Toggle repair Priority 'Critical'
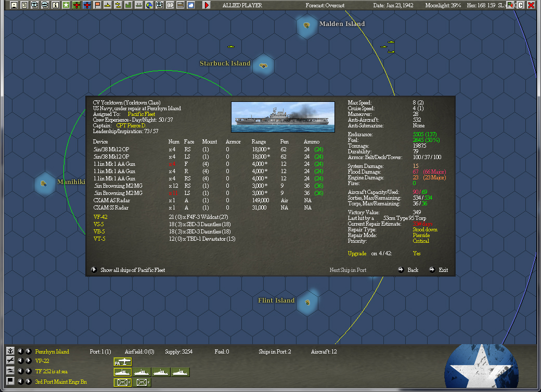541x392 pixels. tap(421, 241)
